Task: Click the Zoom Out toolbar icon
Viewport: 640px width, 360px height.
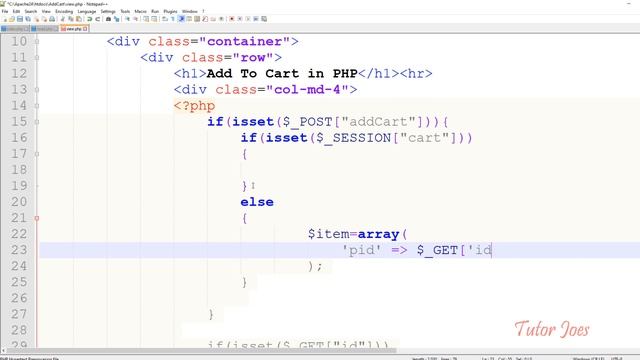Action: 136,19
